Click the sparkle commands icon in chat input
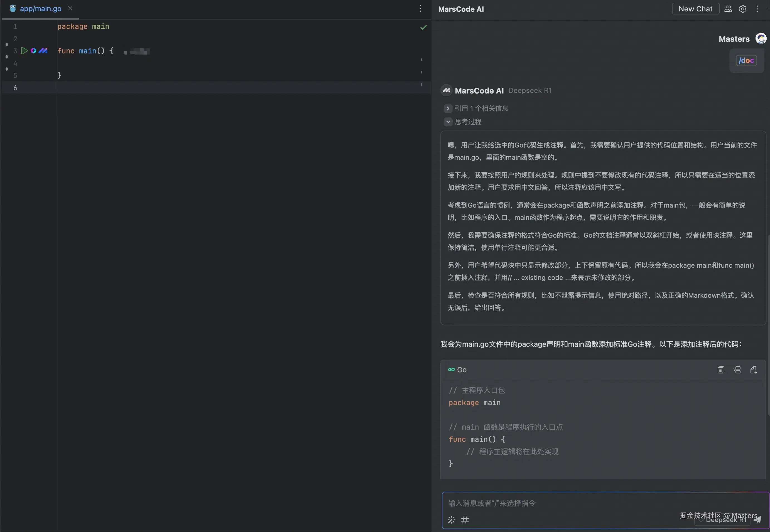770x532 pixels. [x=451, y=520]
